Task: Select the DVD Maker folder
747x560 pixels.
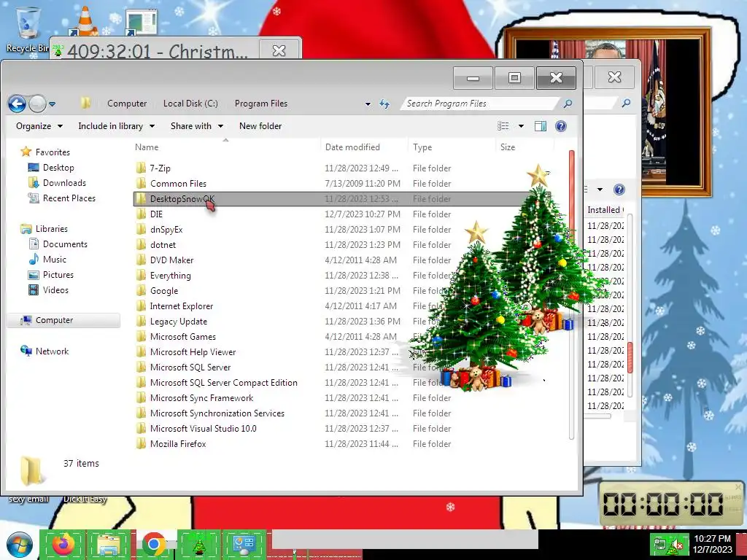Action: [x=171, y=260]
